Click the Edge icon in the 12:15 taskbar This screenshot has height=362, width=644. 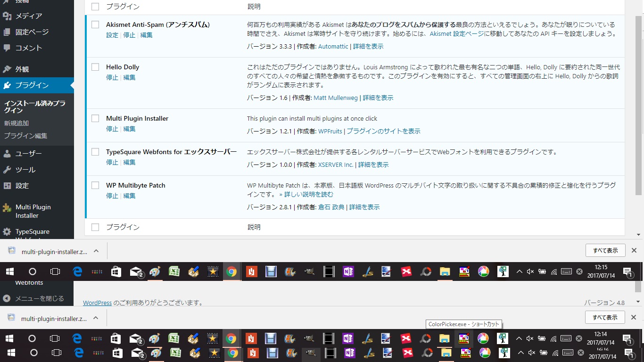point(77,271)
